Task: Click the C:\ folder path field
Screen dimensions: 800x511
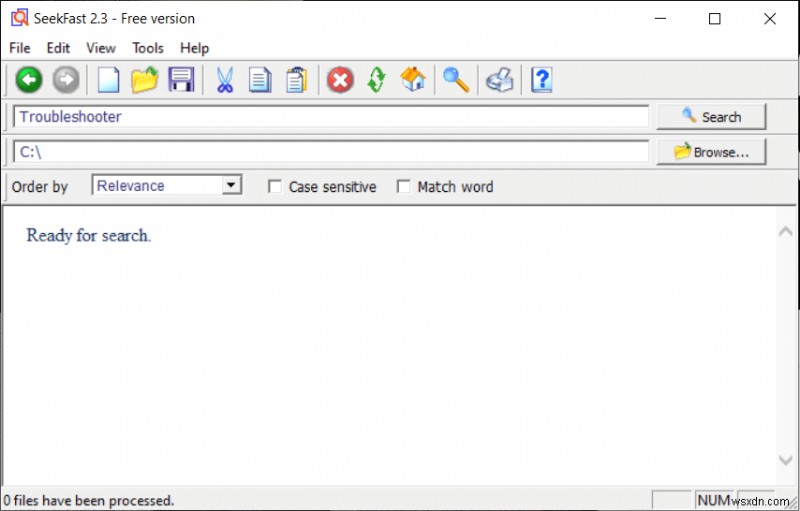Action: [331, 151]
